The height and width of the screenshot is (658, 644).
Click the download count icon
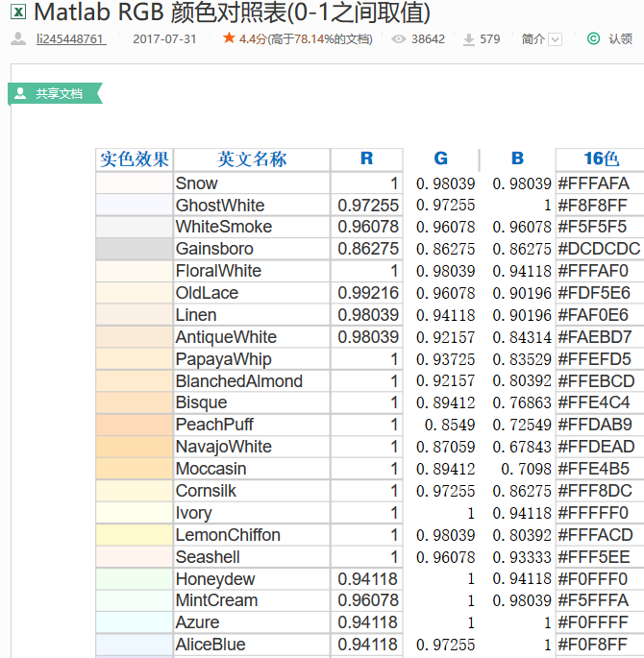tap(469, 39)
